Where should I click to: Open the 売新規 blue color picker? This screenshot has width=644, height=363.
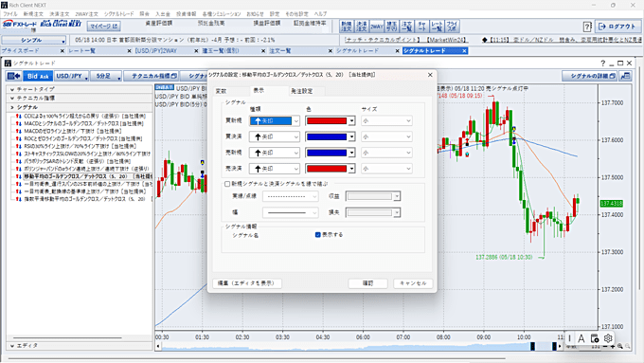(x=331, y=153)
